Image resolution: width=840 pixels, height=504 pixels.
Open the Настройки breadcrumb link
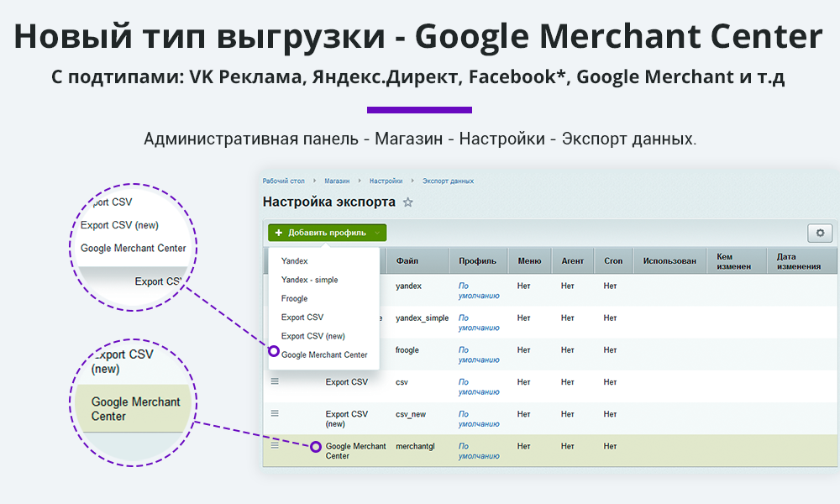[x=386, y=181]
